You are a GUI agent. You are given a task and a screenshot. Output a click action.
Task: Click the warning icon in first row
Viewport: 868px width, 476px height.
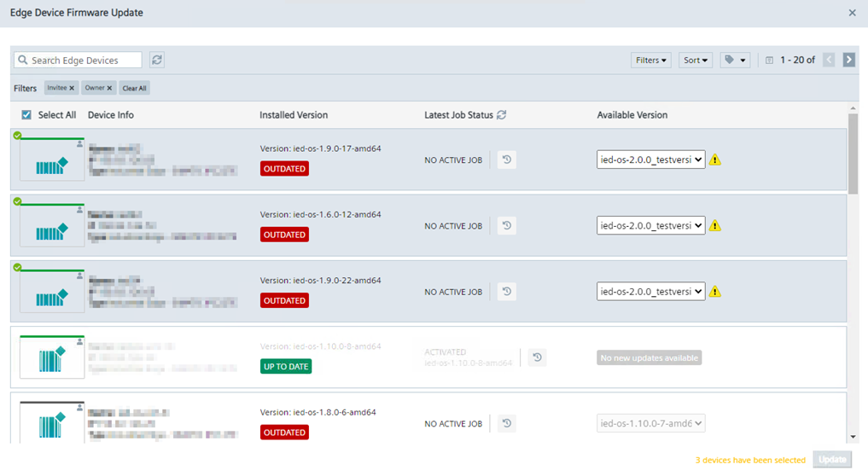click(x=715, y=160)
